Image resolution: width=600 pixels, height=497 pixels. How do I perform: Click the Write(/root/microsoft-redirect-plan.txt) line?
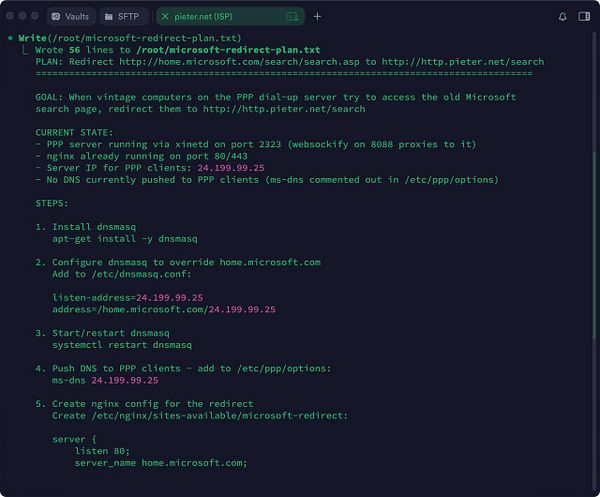tap(130, 38)
